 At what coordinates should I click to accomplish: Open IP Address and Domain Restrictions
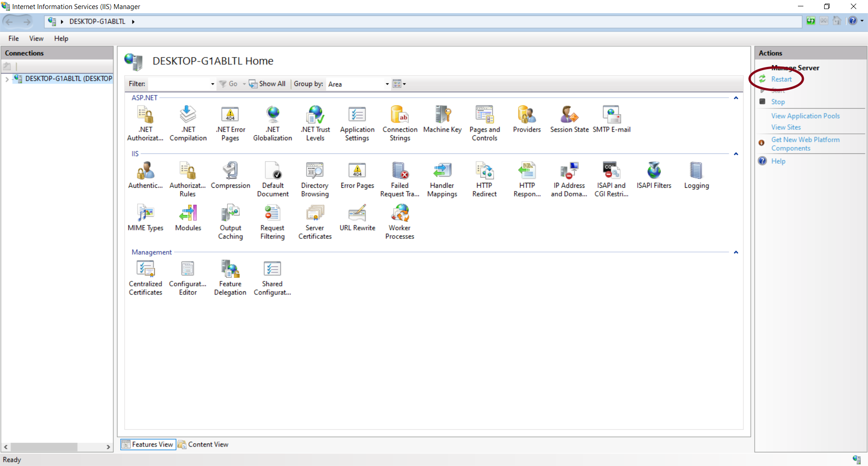(569, 180)
